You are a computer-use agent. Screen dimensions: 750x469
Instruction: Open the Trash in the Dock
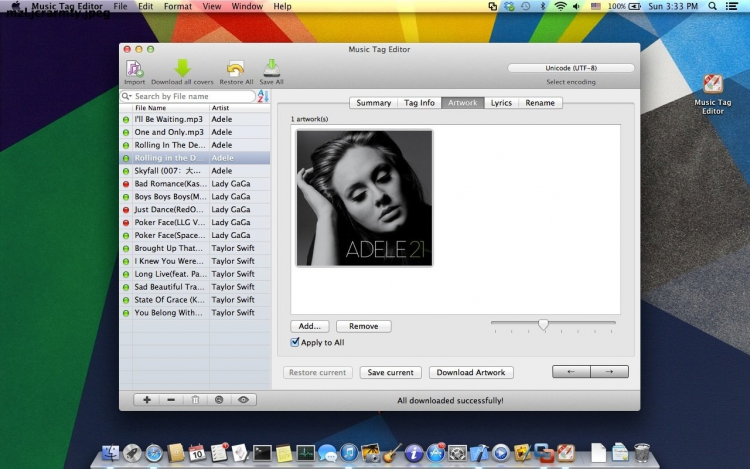[641, 453]
